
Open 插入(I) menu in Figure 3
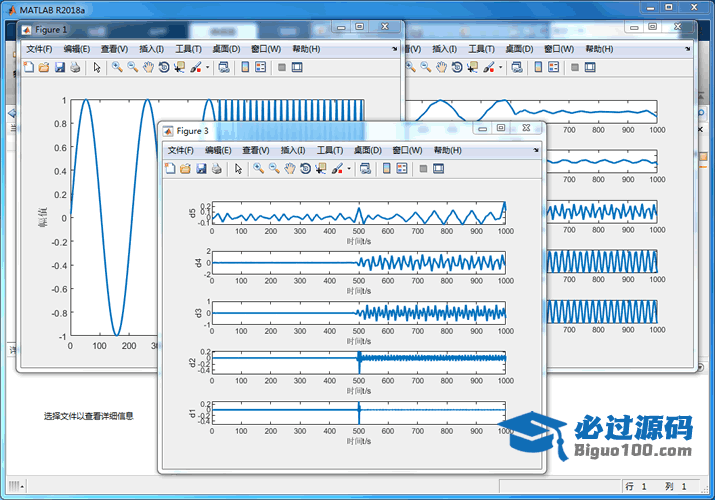pos(292,150)
